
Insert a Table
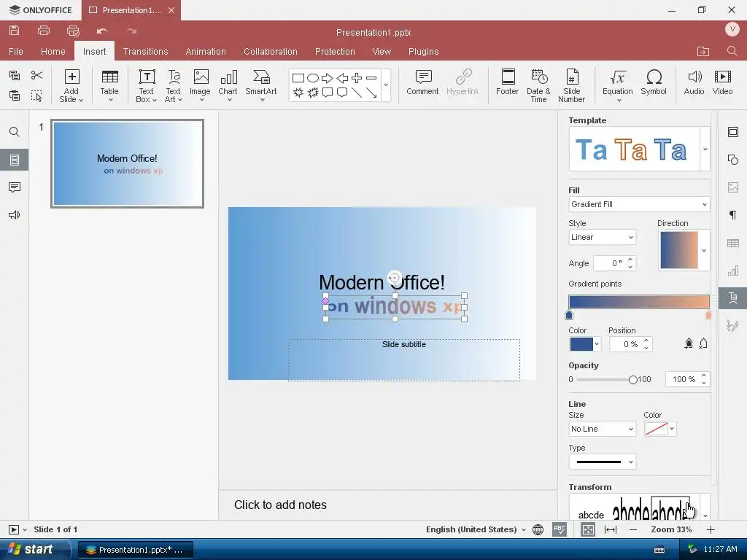click(109, 85)
